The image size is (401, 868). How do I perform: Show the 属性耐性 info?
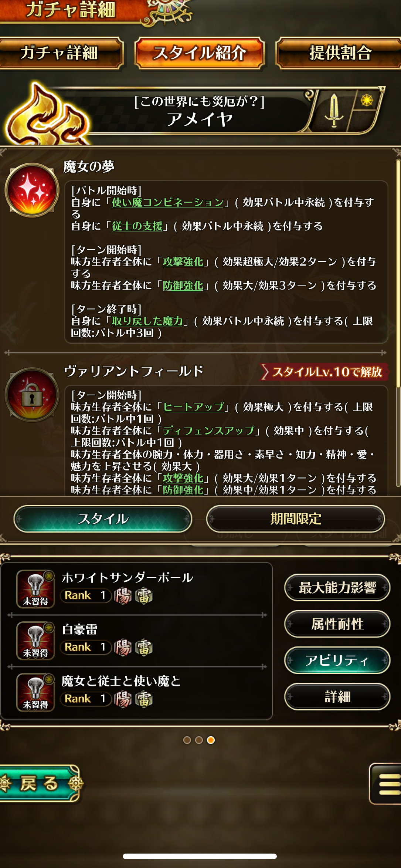pos(337,624)
